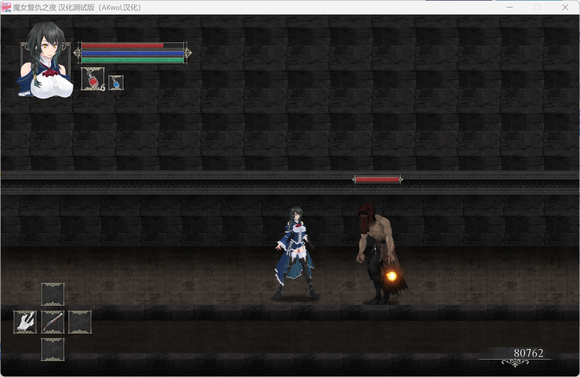Click the empty right quick slot
This screenshot has width=580, height=377.
point(80,322)
